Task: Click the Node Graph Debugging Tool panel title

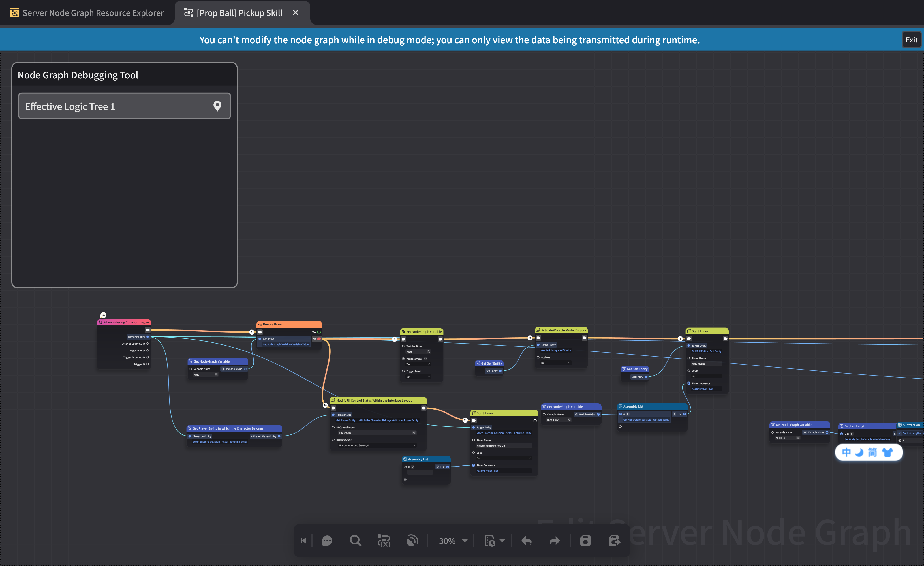Action: point(78,75)
